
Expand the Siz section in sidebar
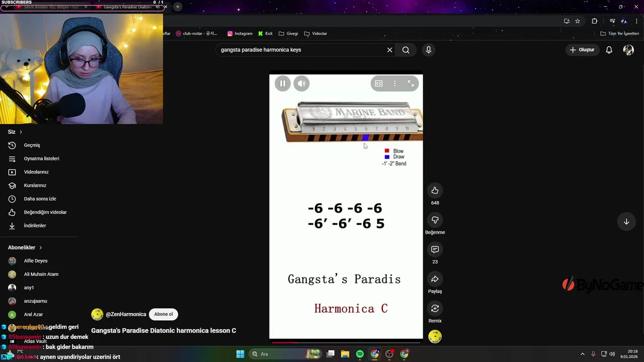(15, 132)
